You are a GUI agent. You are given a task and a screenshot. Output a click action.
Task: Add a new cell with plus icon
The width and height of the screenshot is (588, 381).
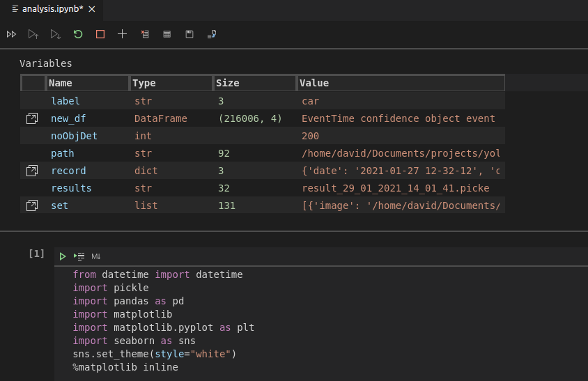[x=122, y=33]
